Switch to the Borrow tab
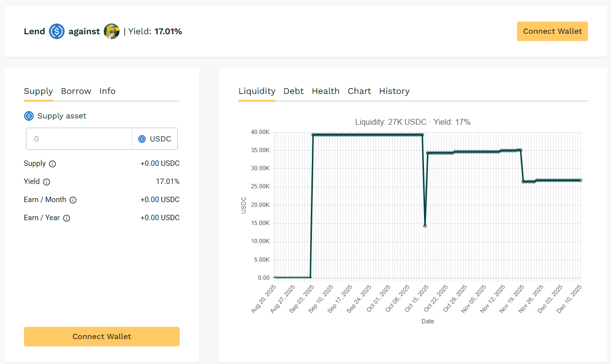Image resolution: width=611 pixels, height=364 pixels. (76, 91)
